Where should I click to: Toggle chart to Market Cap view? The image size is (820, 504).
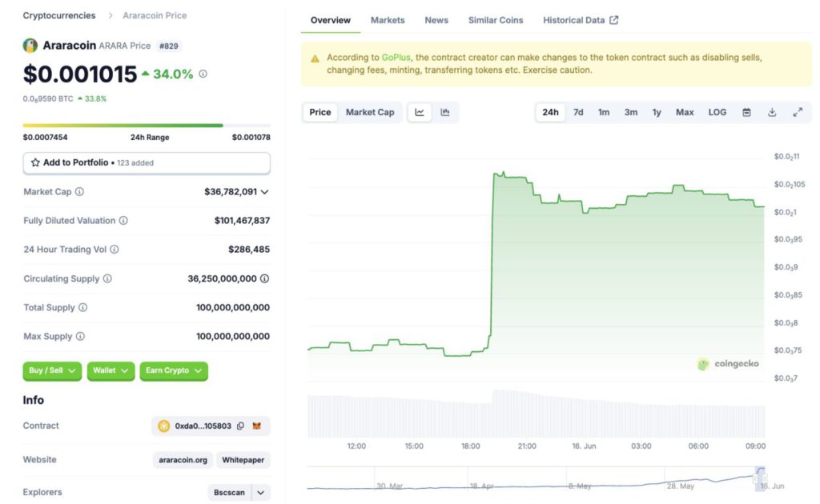pos(370,112)
